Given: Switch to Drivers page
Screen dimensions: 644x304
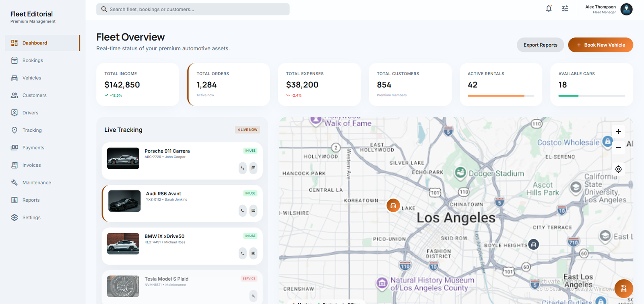Looking at the screenshot, I should point(42,113).
